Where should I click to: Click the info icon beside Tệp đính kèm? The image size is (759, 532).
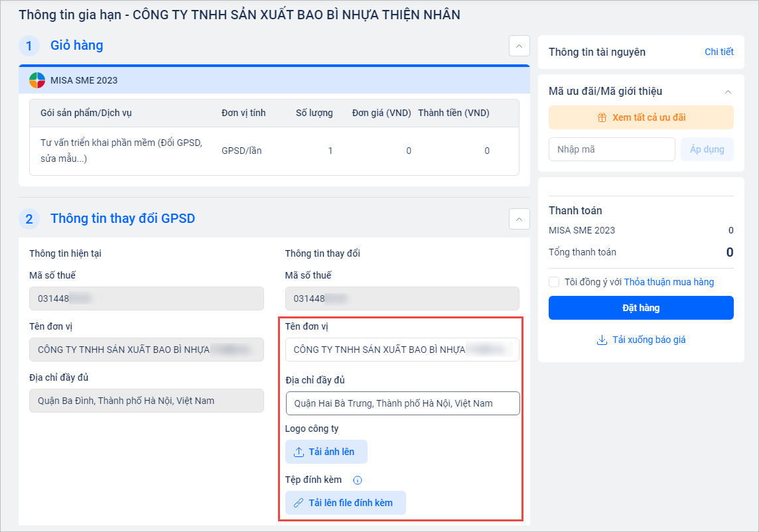tap(358, 480)
